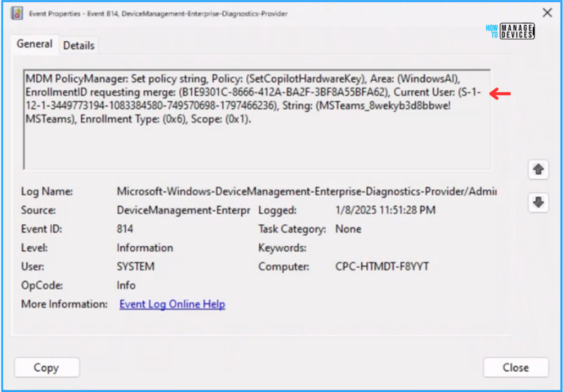Viewport: 563px width, 392px height.
Task: Click the Level value Information
Action: coord(145,248)
